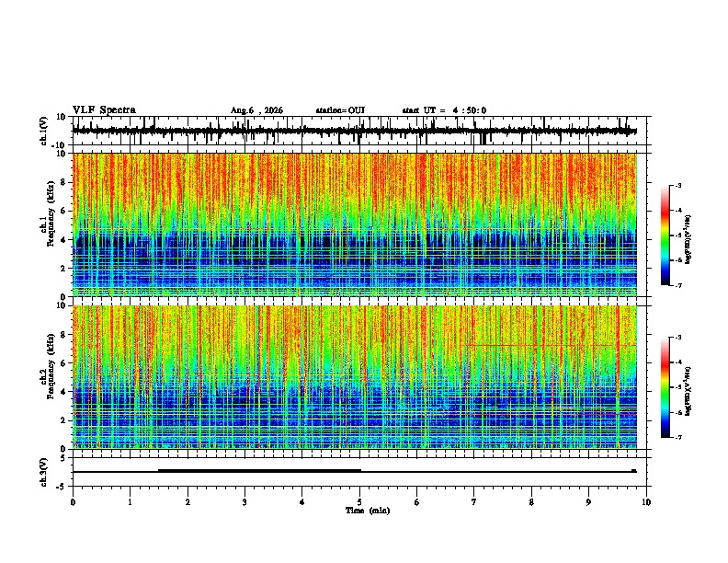
Task: Click the "4" kHz tick of ch.1 spectrogram
Action: [x=63, y=240]
